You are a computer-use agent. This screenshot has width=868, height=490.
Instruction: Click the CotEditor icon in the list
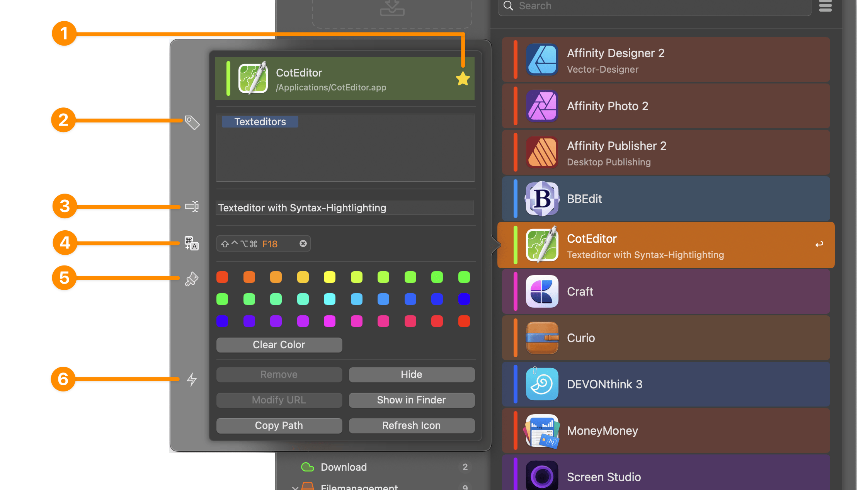[542, 244]
